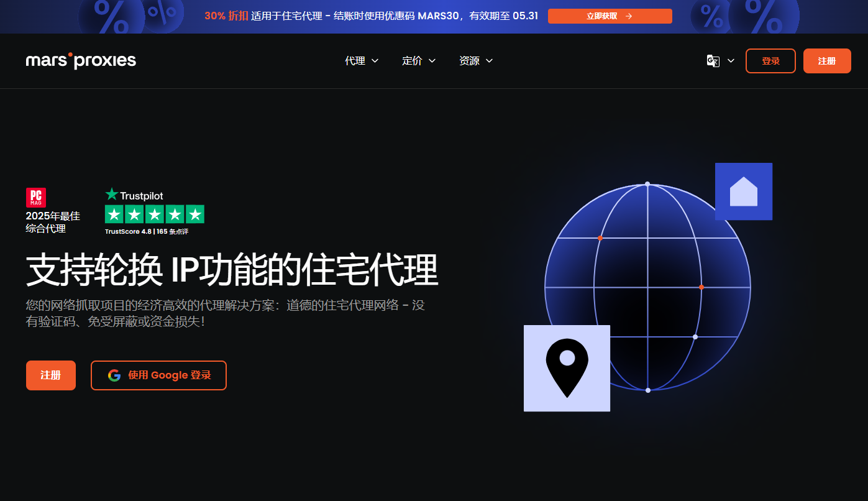Open the language translate icon
868x501 pixels.
(713, 61)
